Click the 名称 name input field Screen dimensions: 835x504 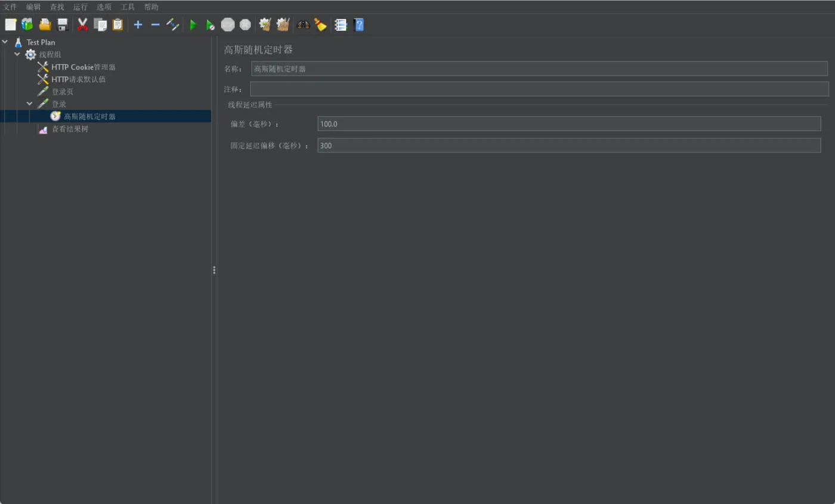tap(539, 69)
